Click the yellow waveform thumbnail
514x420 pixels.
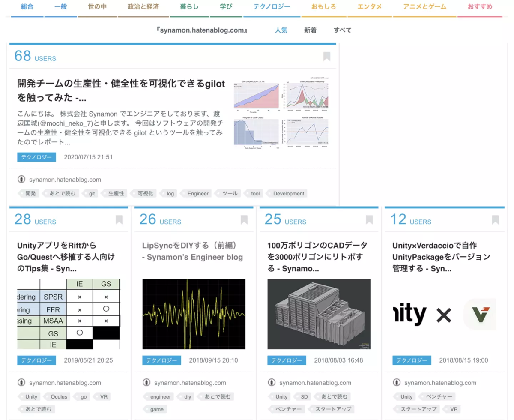point(194,314)
